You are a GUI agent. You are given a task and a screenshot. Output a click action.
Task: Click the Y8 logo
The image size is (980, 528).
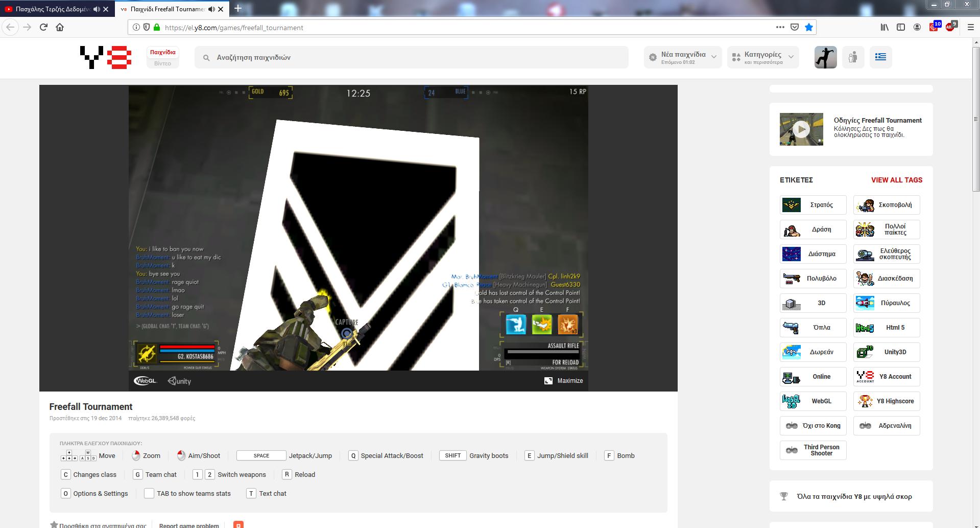106,57
